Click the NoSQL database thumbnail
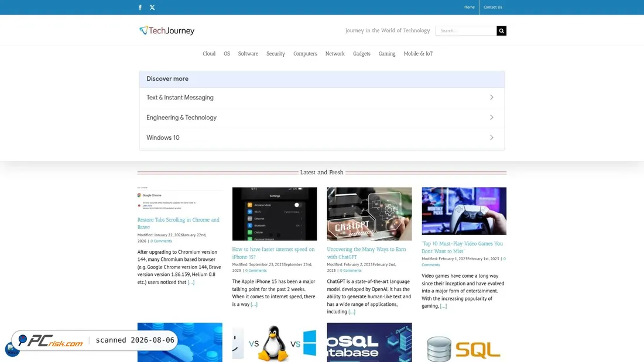644x362 pixels. pos(369,342)
